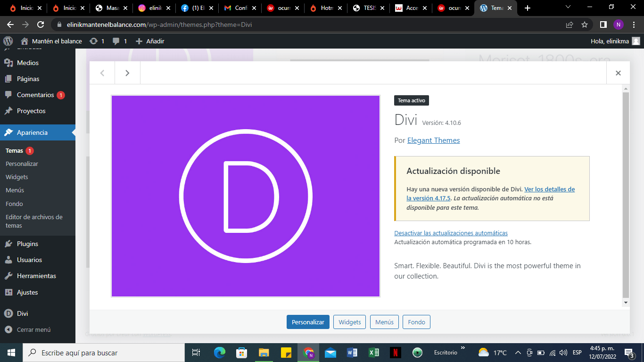Click the Actualización disponible heading
The height and width of the screenshot is (362, 644).
coord(453,171)
